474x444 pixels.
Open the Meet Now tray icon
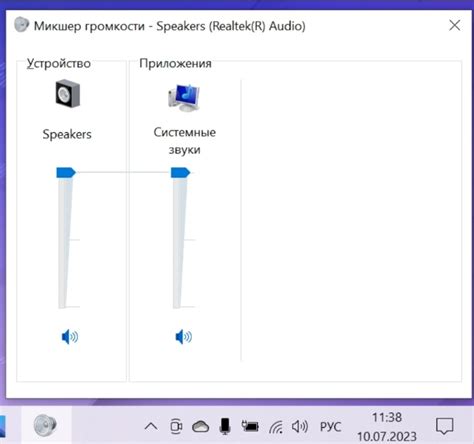click(176, 426)
